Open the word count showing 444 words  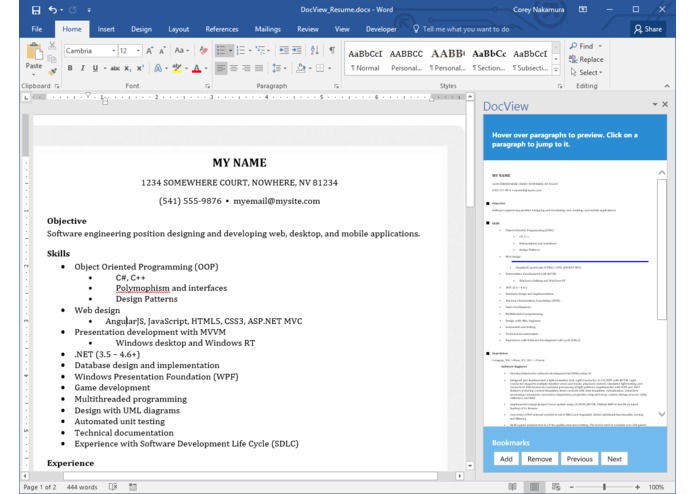click(82, 487)
